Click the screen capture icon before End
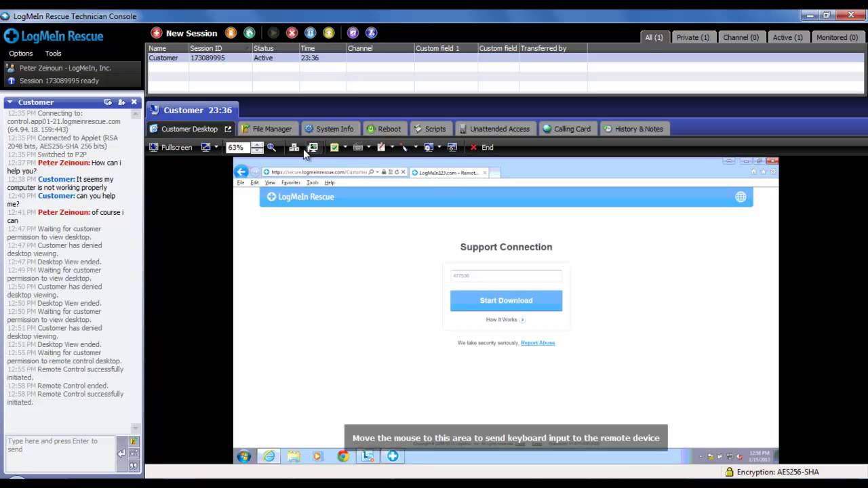 click(x=452, y=147)
